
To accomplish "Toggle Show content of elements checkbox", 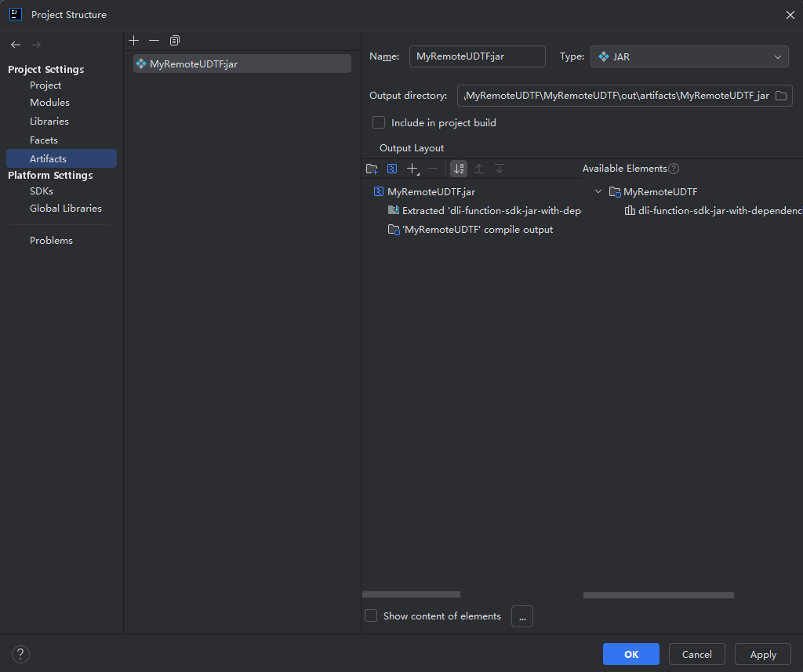I will pos(371,616).
